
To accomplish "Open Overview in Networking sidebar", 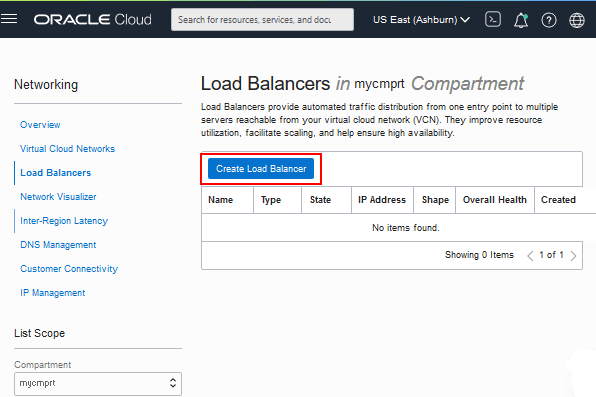I will [x=40, y=125].
